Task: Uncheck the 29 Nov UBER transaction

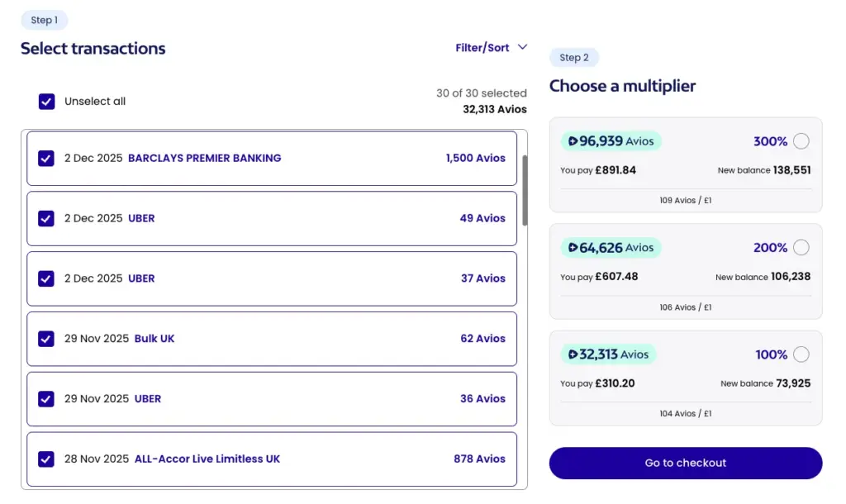Action: click(47, 399)
